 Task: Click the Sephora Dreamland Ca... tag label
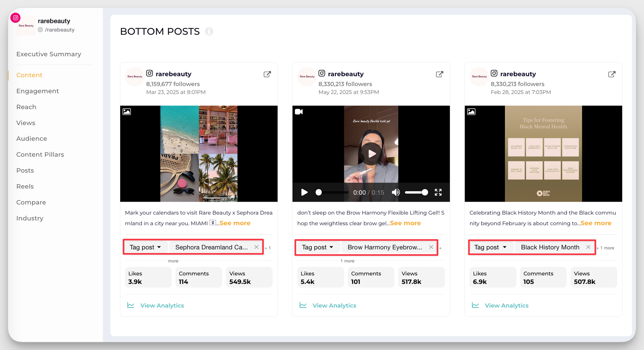point(212,247)
